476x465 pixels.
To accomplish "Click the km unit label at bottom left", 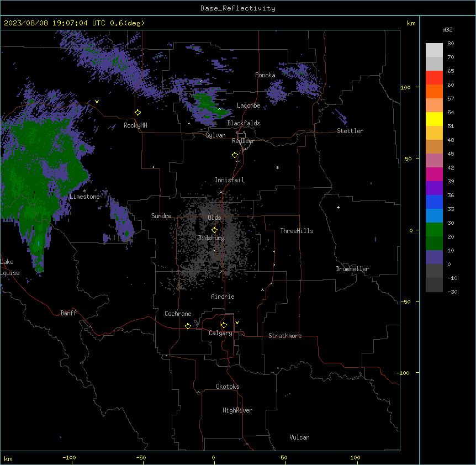I will click(x=8, y=459).
